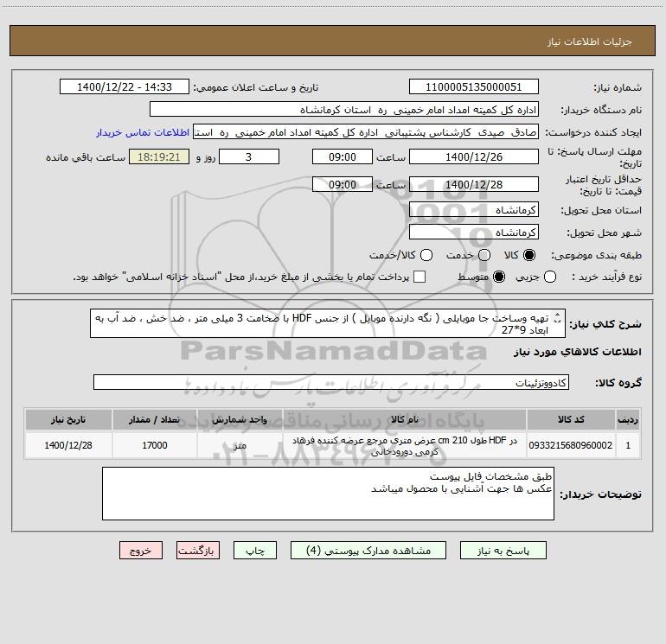666x644 pixels.
Task: Click the buyer notes text area
Action: [328, 494]
